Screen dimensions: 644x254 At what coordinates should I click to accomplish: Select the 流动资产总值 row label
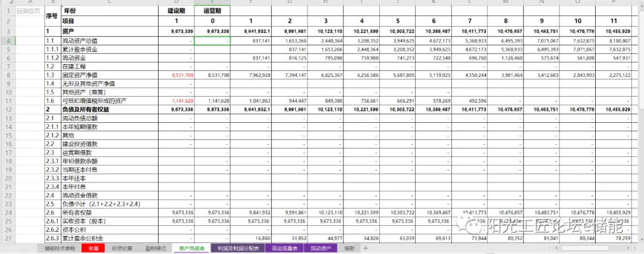pyautogui.click(x=109, y=41)
